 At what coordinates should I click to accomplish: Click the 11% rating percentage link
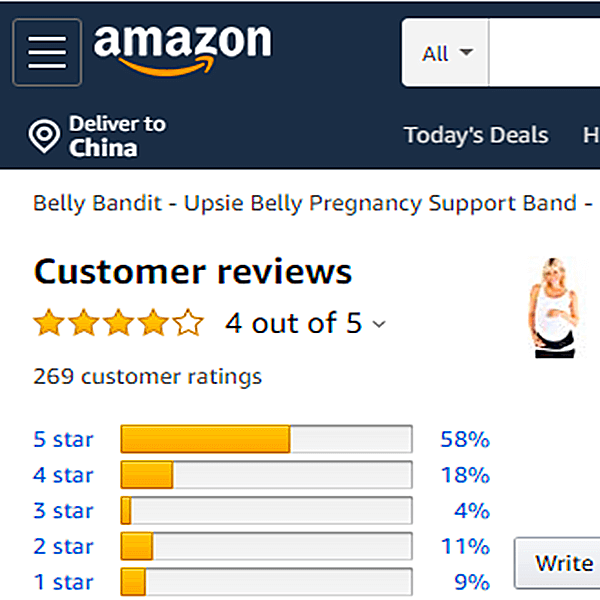[465, 547]
